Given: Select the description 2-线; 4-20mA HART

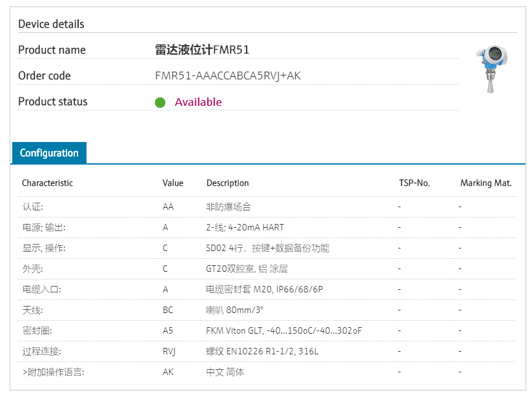Looking at the screenshot, I should 245,227.
